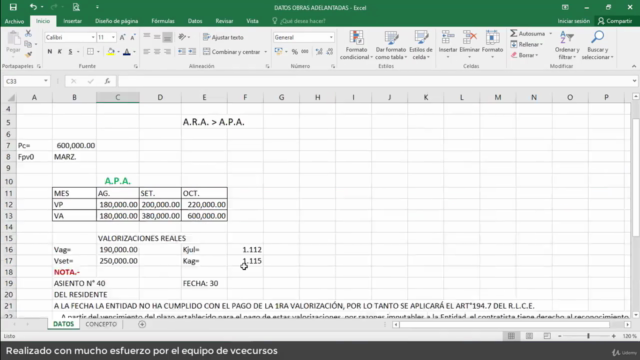This screenshot has width=640, height=360.
Task: Open Buscar y seleccionar menu
Action: coord(598,45)
